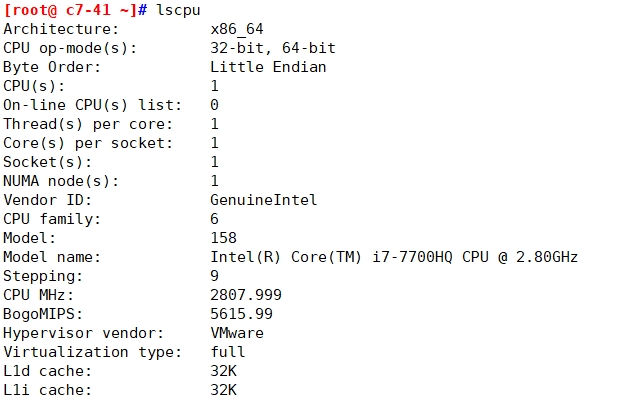This screenshot has height=399, width=637.
Task: Click the NUMA node(s): label
Action: [x=61, y=181]
